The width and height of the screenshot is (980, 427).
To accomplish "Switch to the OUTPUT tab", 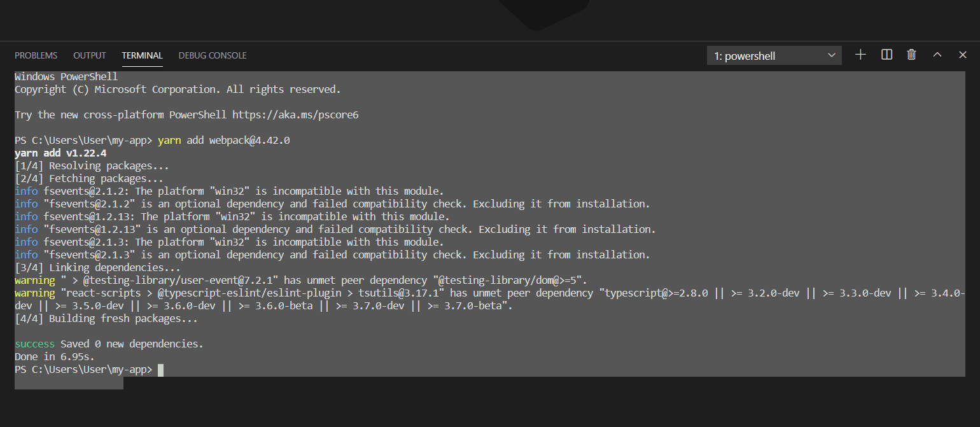I will pos(90,55).
